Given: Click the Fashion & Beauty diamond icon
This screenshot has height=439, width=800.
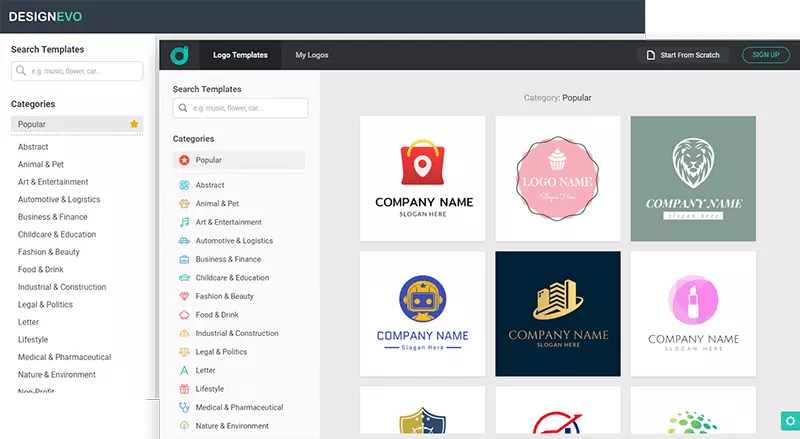Looking at the screenshot, I should pyautogui.click(x=184, y=296).
